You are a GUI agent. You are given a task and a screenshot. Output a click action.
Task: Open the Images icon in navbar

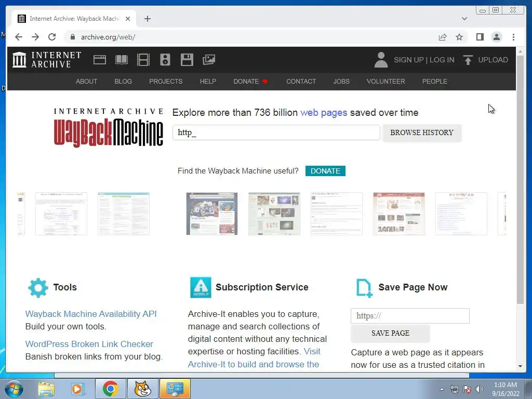click(x=209, y=60)
